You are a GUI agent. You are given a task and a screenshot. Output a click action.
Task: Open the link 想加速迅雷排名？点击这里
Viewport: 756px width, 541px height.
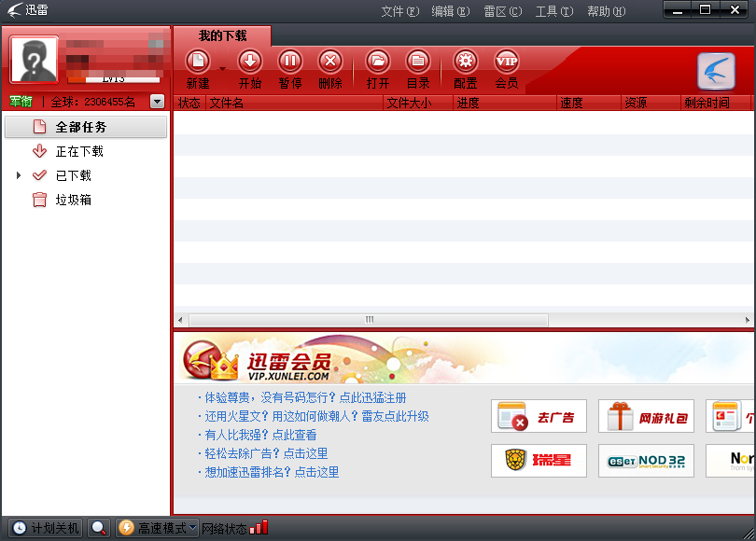tap(272, 472)
